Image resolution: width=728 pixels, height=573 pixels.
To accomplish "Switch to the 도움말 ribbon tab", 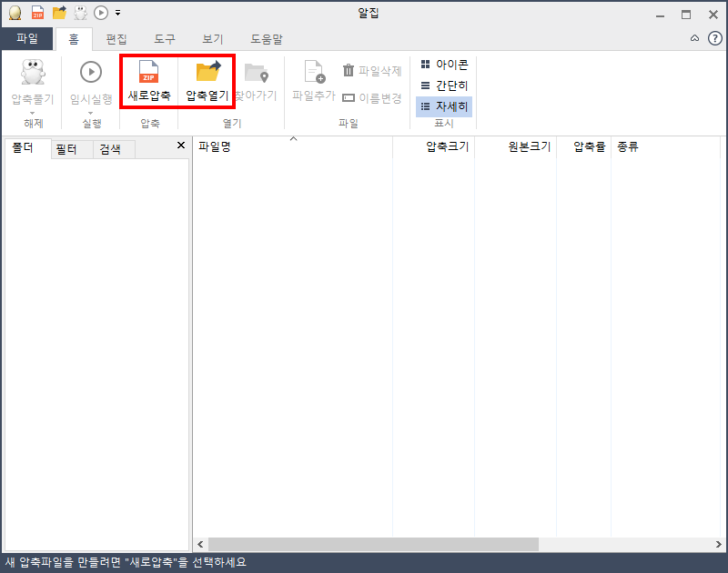I will pyautogui.click(x=267, y=39).
